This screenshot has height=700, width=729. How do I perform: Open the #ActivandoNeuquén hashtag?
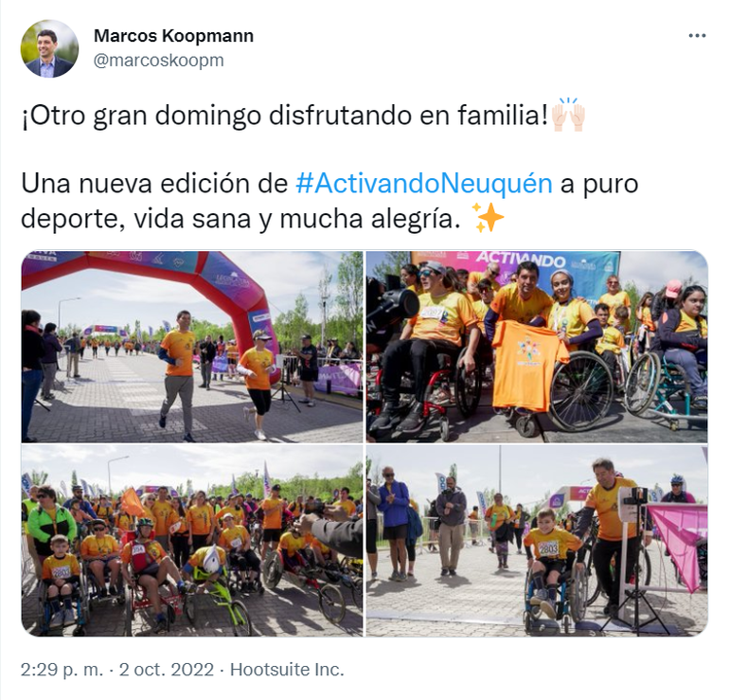click(x=424, y=183)
